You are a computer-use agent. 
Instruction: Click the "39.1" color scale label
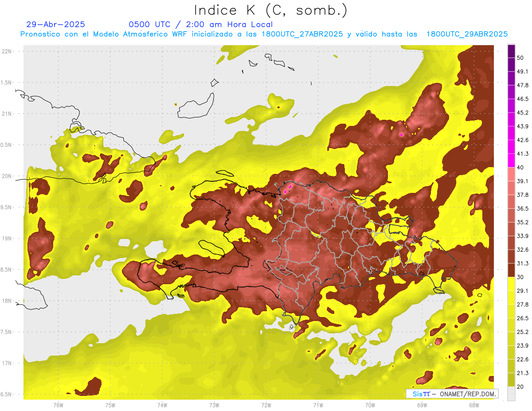pos(523,181)
